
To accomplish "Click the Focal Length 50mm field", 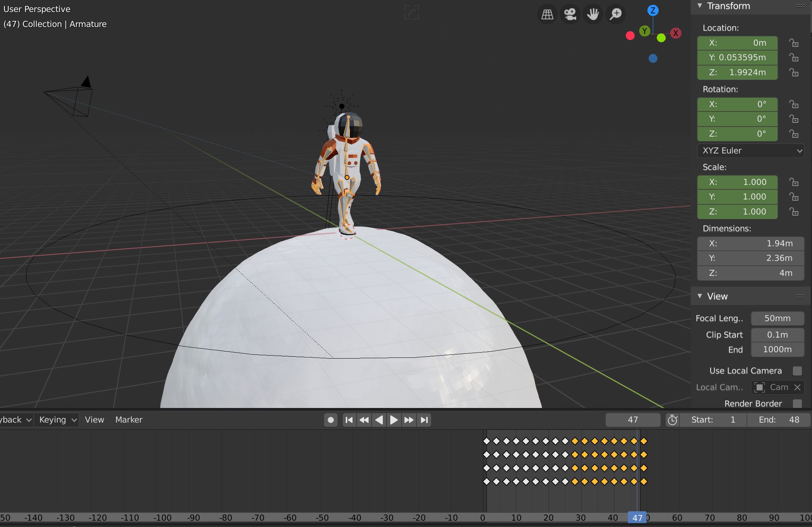I will [x=777, y=319].
